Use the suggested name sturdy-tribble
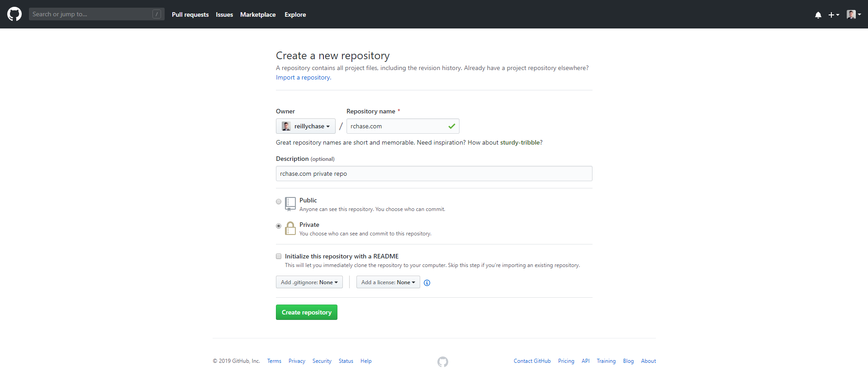The height and width of the screenshot is (380, 868). 520,142
